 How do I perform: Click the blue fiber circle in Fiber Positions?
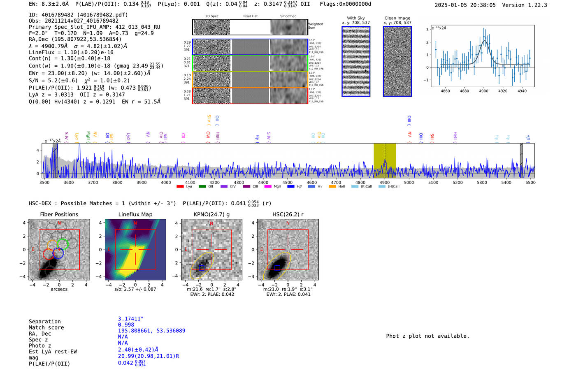point(58,253)
